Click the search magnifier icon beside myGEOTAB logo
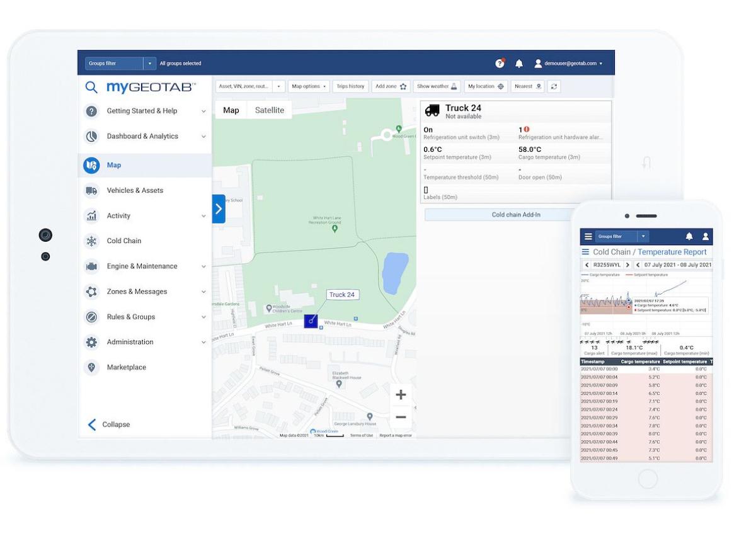 91,87
